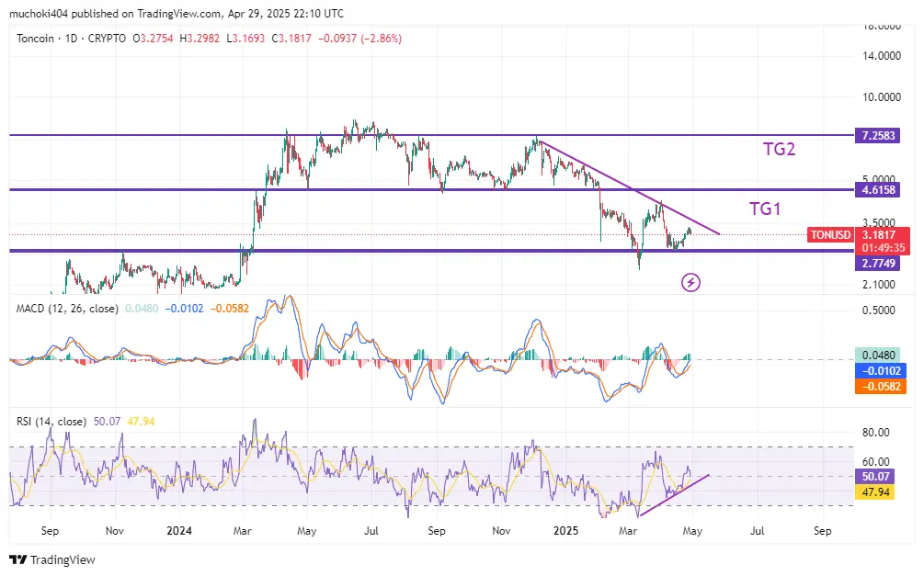This screenshot has width=924, height=576.
Task: Click the 2.7749 support level price label
Action: pyautogui.click(x=880, y=263)
